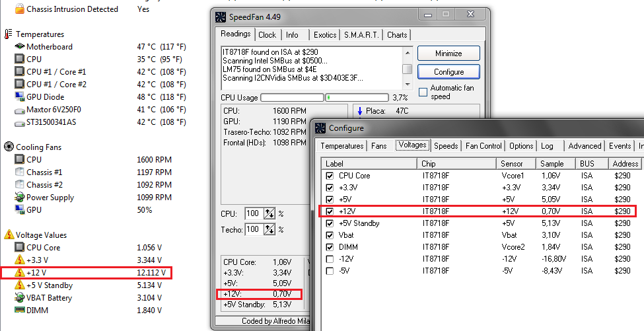
Task: Adjust the CPU fan percentage spinner arrows
Action: pos(269,213)
